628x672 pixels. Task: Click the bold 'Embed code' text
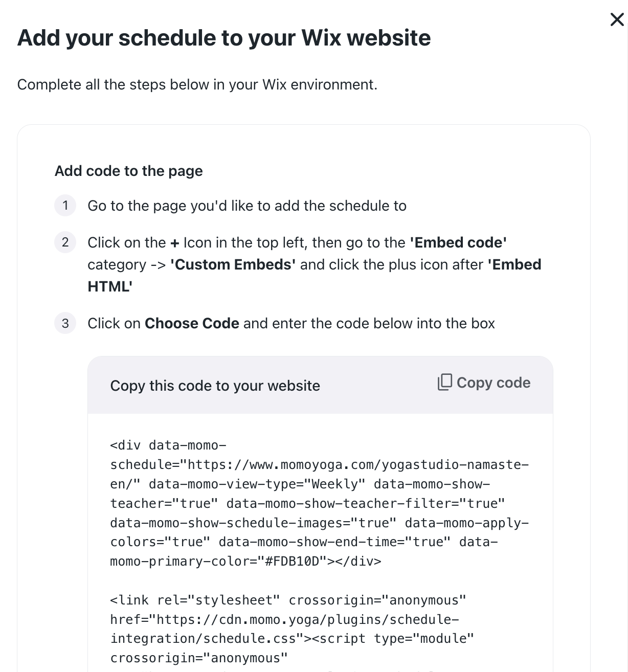pyautogui.click(x=458, y=242)
